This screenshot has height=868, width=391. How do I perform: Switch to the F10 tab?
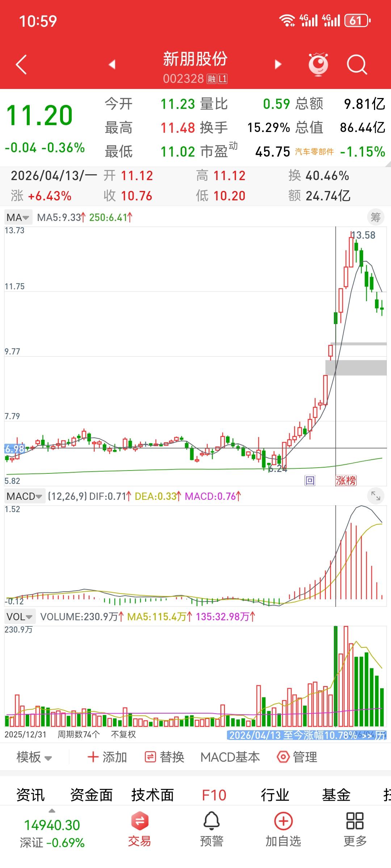pos(214,795)
